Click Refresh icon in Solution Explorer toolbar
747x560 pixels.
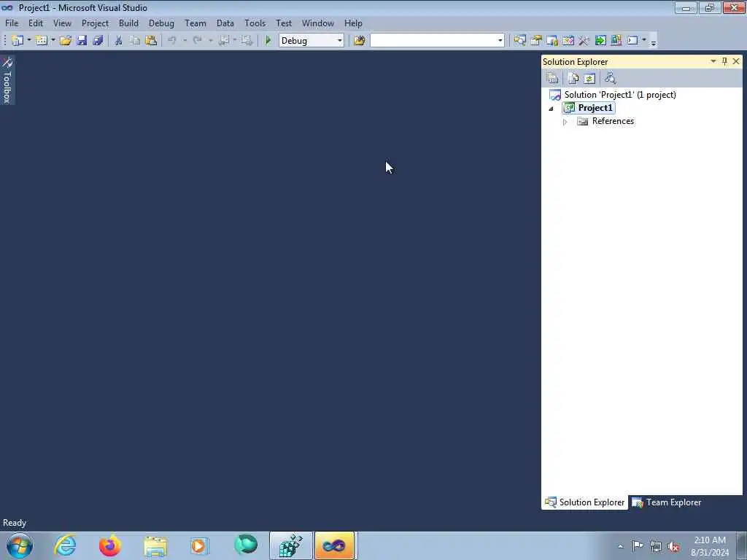tap(589, 78)
